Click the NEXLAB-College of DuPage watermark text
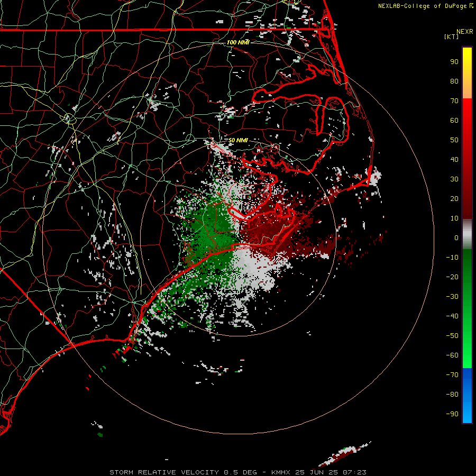476x476 pixels. click(423, 6)
